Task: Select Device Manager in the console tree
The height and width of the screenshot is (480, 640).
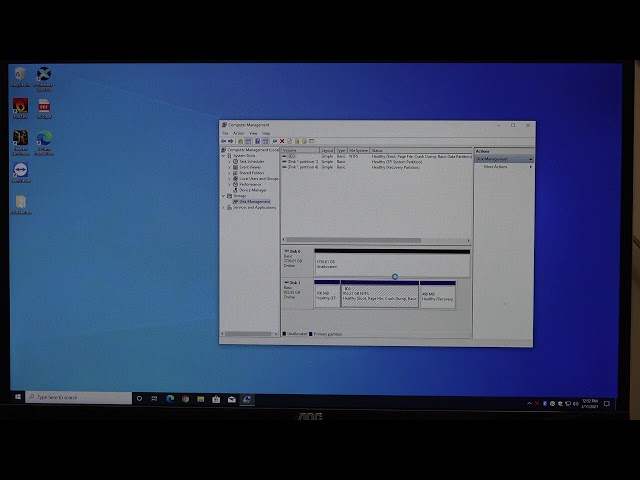Action: [x=252, y=190]
